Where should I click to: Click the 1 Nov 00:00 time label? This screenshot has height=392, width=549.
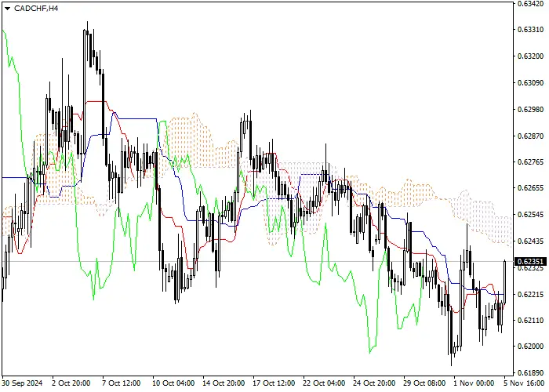tap(474, 383)
